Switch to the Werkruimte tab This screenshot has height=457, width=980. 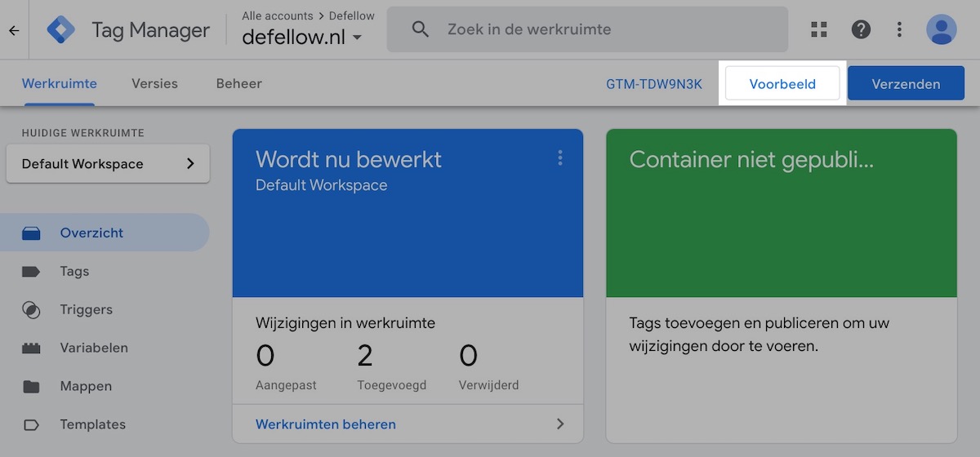point(59,83)
